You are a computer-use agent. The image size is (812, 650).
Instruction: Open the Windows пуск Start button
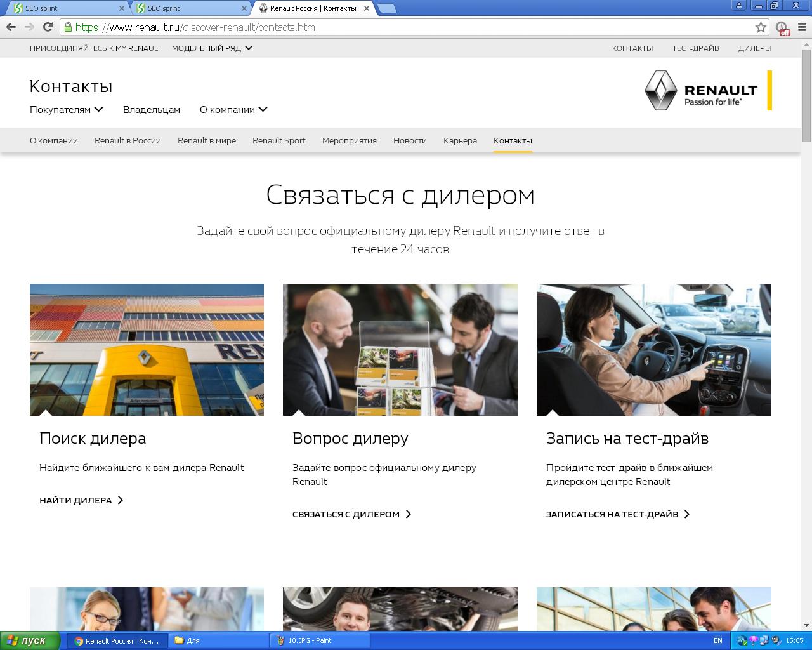click(30, 640)
